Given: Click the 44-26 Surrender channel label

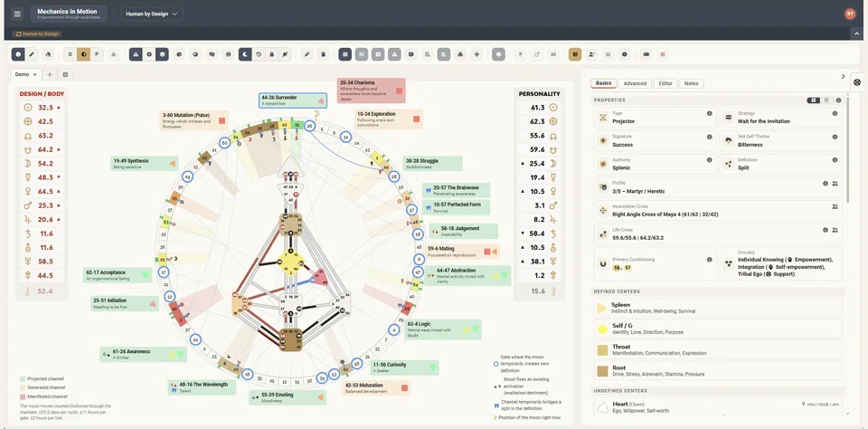Looking at the screenshot, I should point(293,100).
